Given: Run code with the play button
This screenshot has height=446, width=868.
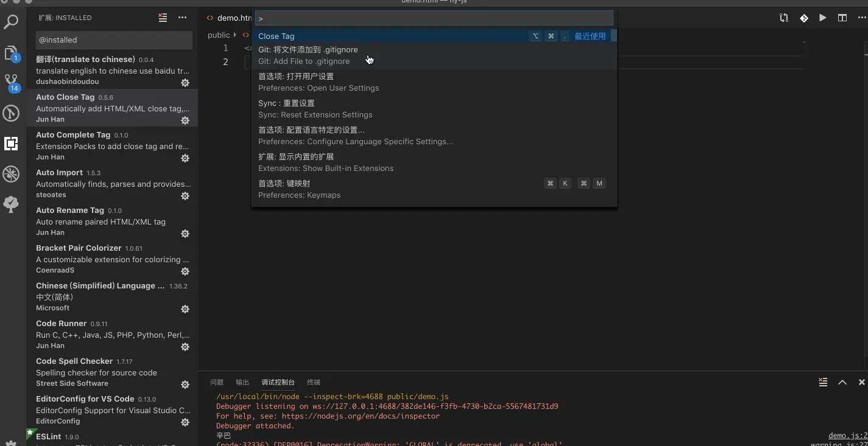Looking at the screenshot, I should click(823, 18).
